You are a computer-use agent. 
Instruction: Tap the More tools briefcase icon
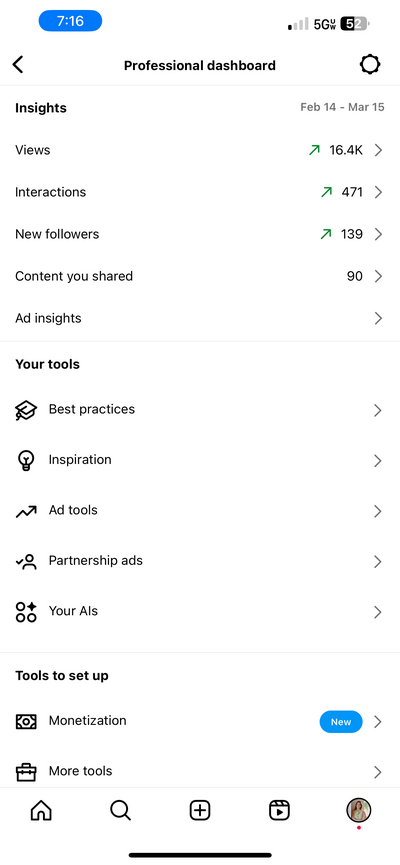tap(26, 772)
